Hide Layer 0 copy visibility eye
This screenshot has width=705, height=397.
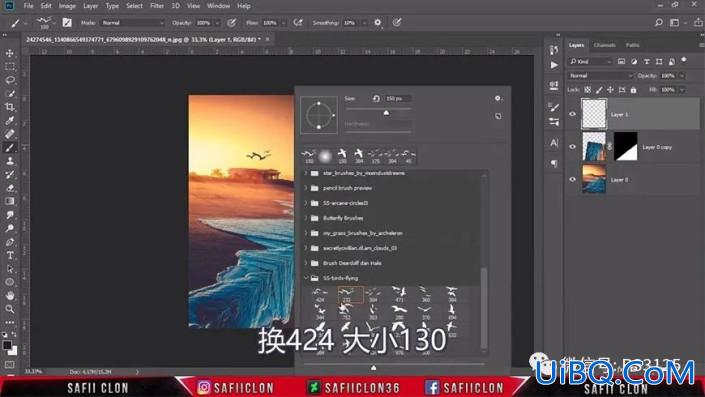pyautogui.click(x=572, y=147)
